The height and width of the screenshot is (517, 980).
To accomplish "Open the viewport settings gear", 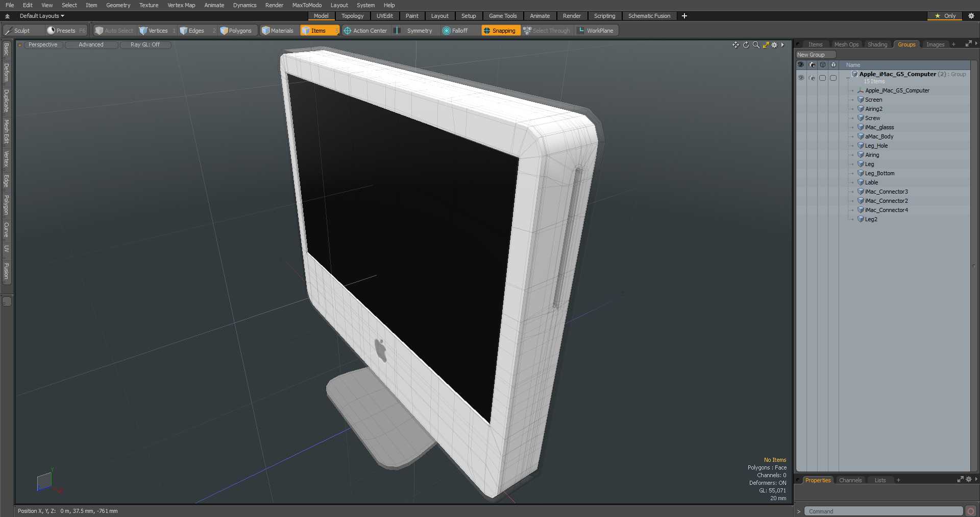I will click(x=774, y=45).
